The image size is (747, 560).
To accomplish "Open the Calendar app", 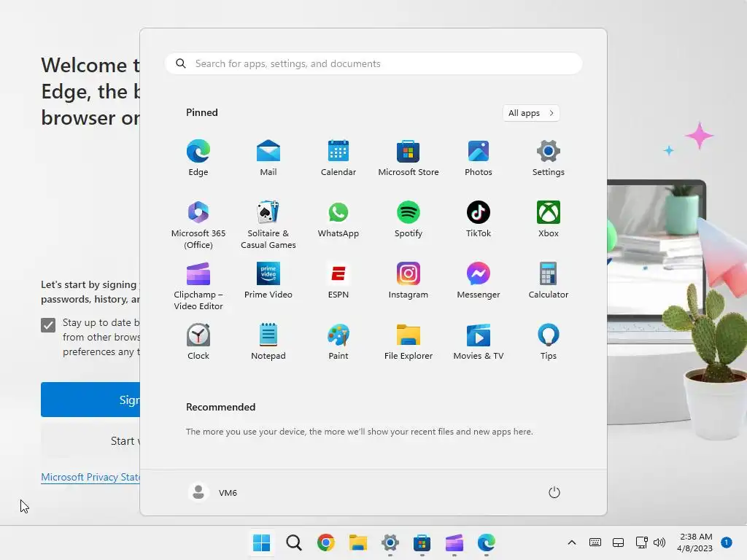I will (338, 158).
